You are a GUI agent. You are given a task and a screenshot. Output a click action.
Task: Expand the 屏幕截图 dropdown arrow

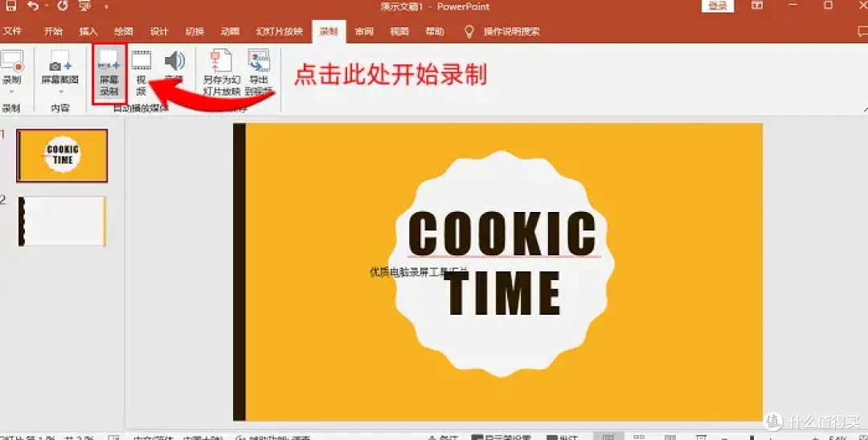(x=60, y=92)
